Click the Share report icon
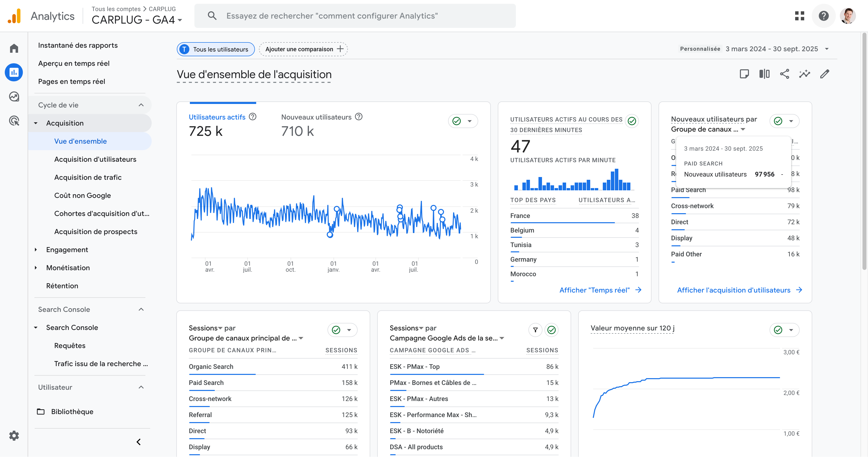Image resolution: width=868 pixels, height=457 pixels. coord(784,74)
